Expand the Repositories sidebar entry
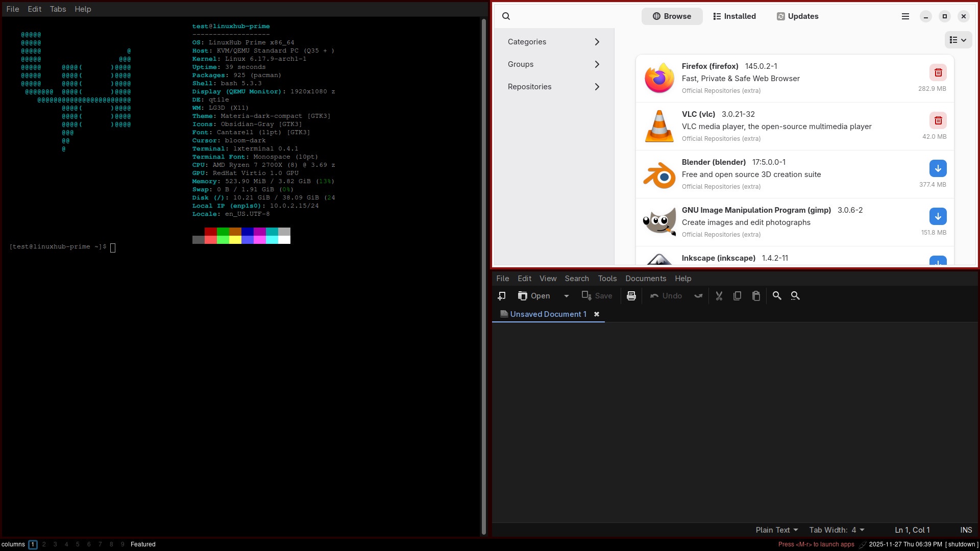Viewport: 980px width, 551px height. (554, 87)
